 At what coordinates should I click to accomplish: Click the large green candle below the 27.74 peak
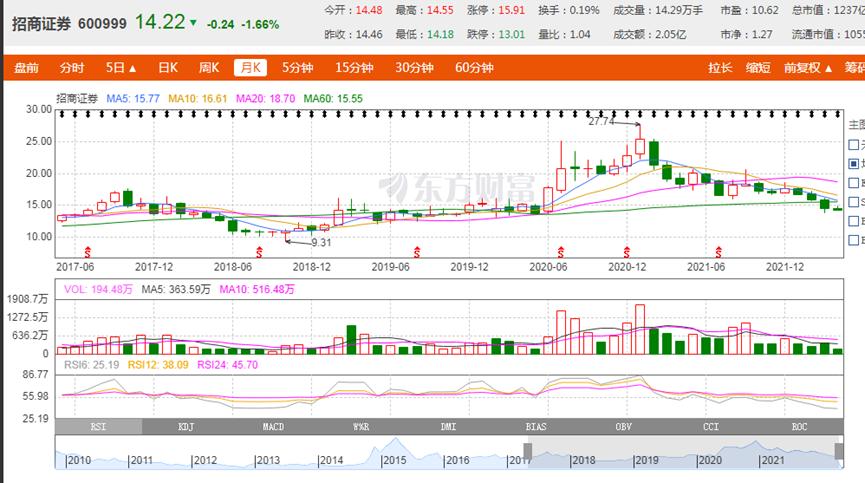[x=654, y=153]
